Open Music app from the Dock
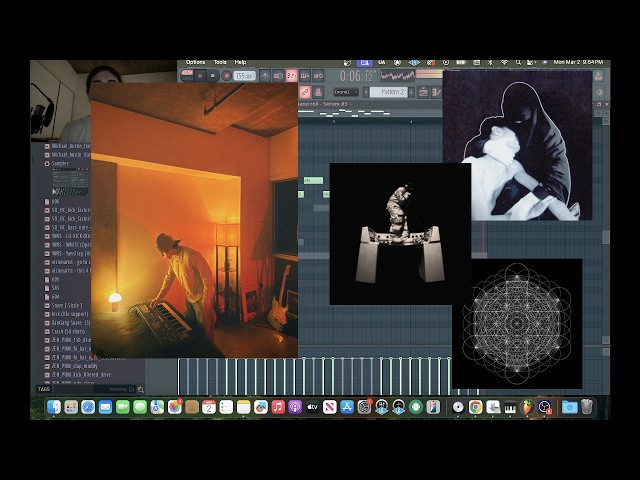The width and height of the screenshot is (640, 480). pyautogui.click(x=278, y=407)
